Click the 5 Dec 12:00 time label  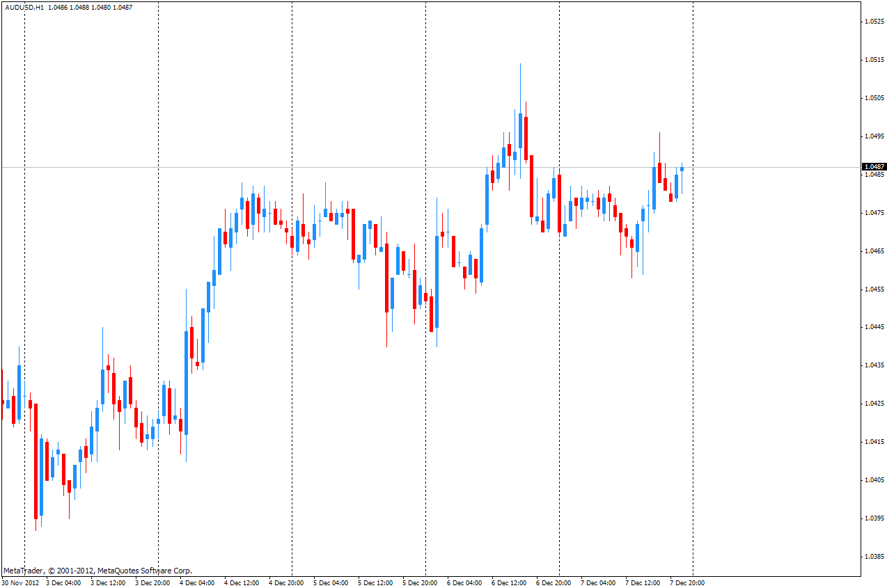pos(375,582)
